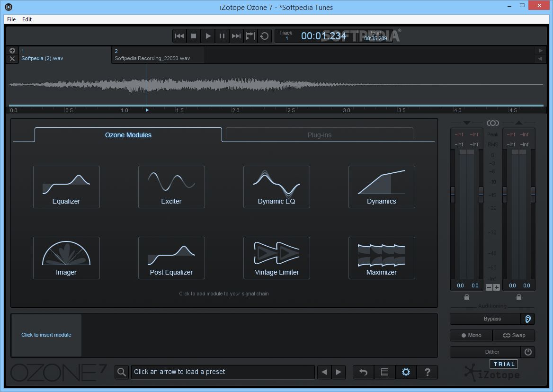Click the waveform playhead marker

[147, 110]
